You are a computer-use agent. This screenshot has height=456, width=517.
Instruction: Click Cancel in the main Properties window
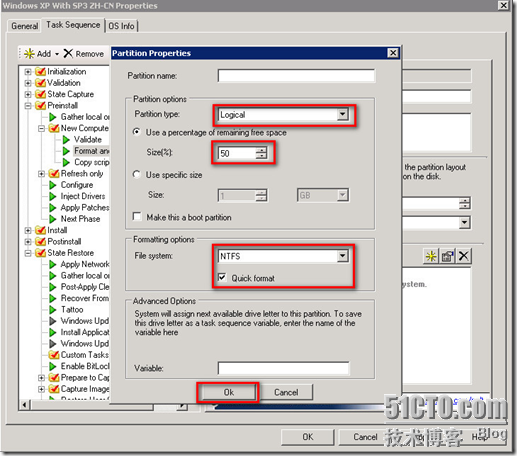tap(365, 437)
